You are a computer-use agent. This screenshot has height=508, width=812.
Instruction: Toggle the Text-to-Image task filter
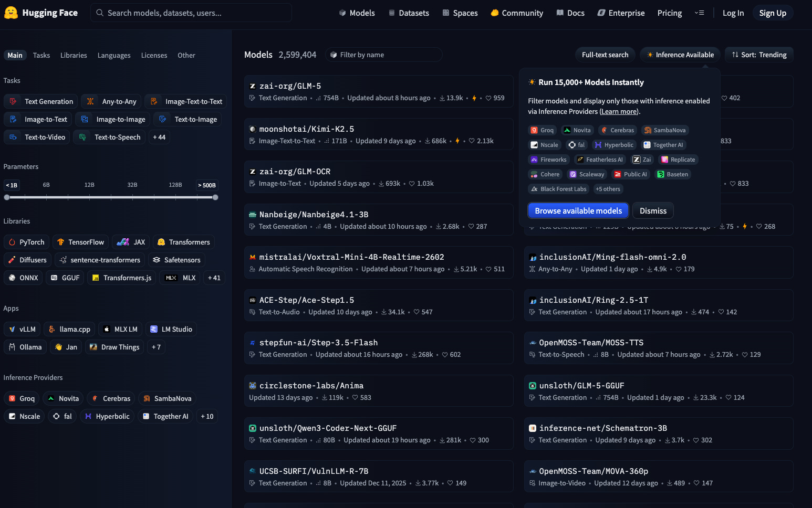coord(188,119)
